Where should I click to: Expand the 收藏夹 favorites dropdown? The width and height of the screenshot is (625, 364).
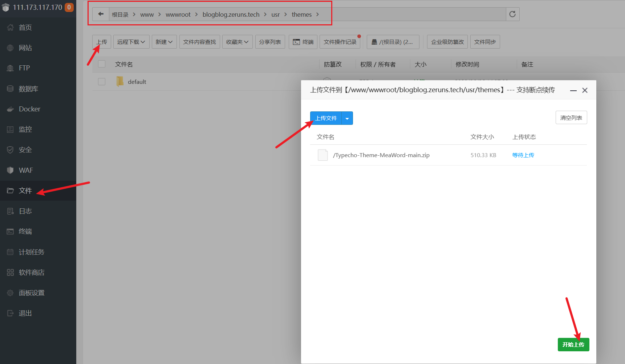tap(237, 42)
